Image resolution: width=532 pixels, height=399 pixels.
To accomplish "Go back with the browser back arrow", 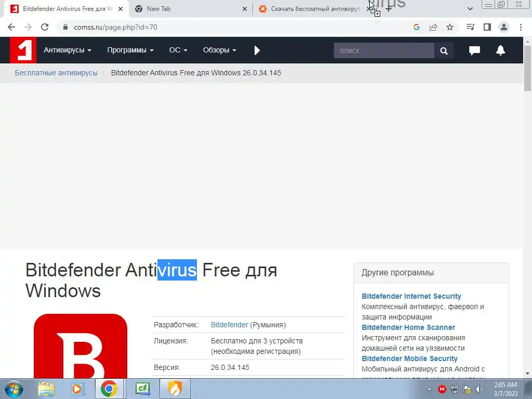I will click(11, 27).
